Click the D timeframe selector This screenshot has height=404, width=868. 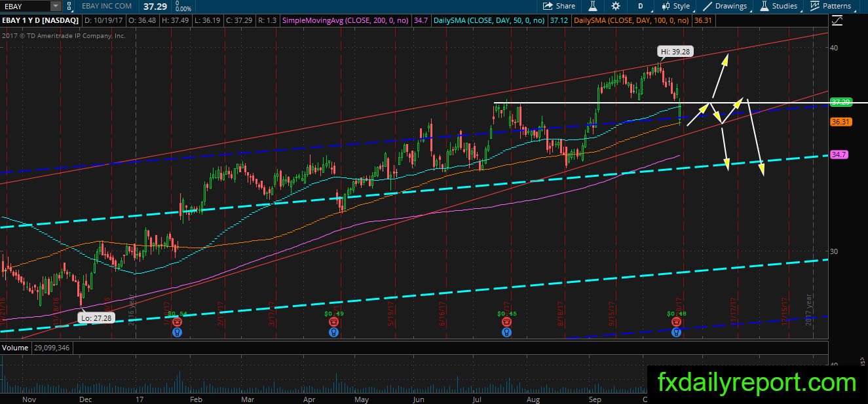click(640, 6)
